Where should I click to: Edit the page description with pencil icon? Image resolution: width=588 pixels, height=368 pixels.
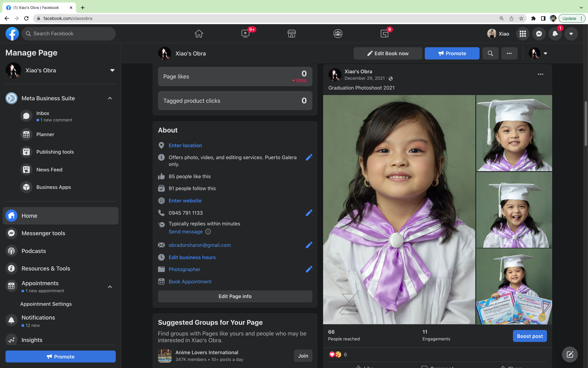point(309,157)
